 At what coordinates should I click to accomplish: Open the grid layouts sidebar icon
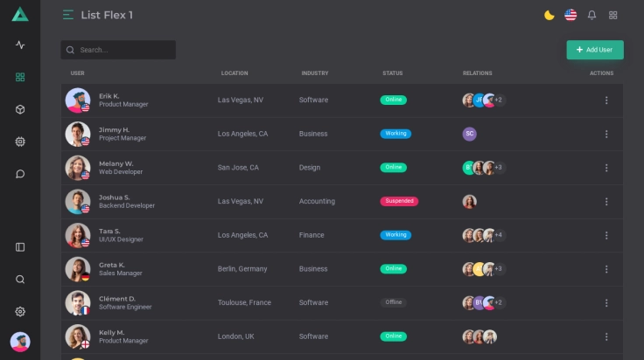pos(20,77)
